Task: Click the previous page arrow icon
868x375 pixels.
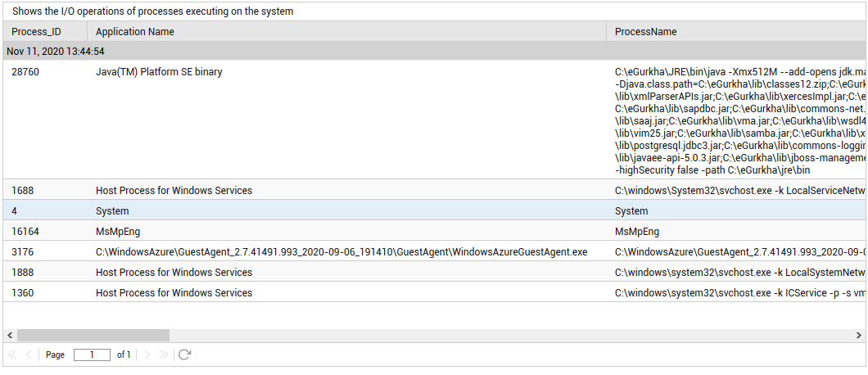Action: [x=29, y=355]
